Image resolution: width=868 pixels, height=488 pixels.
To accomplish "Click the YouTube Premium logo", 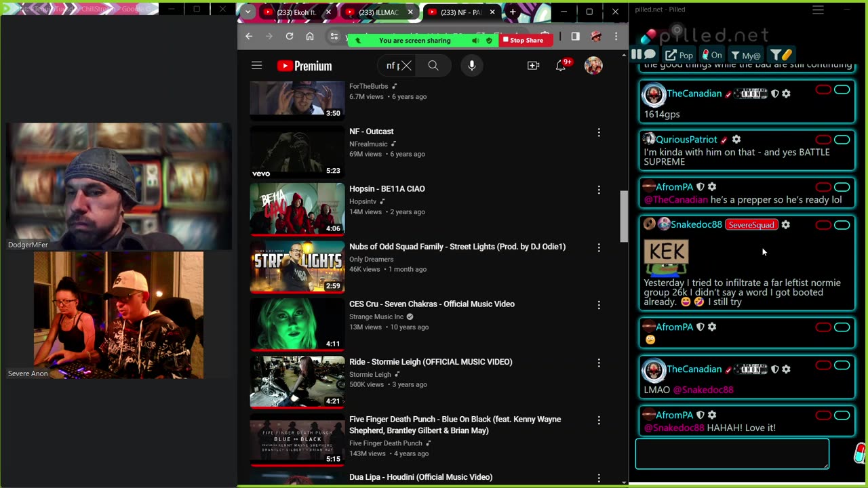I will (304, 66).
